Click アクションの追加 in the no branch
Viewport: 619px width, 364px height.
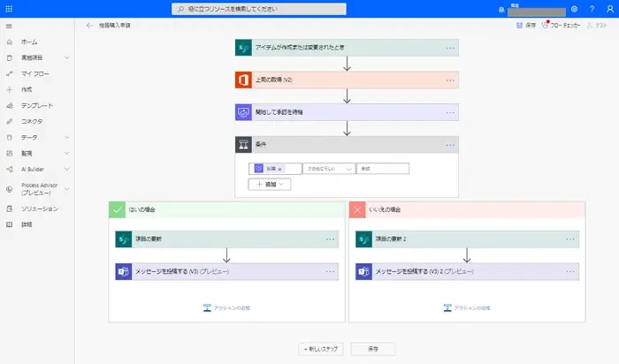tap(467, 307)
